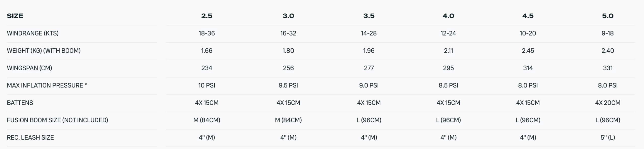Click the 18-36 windrange value

pyautogui.click(x=207, y=33)
